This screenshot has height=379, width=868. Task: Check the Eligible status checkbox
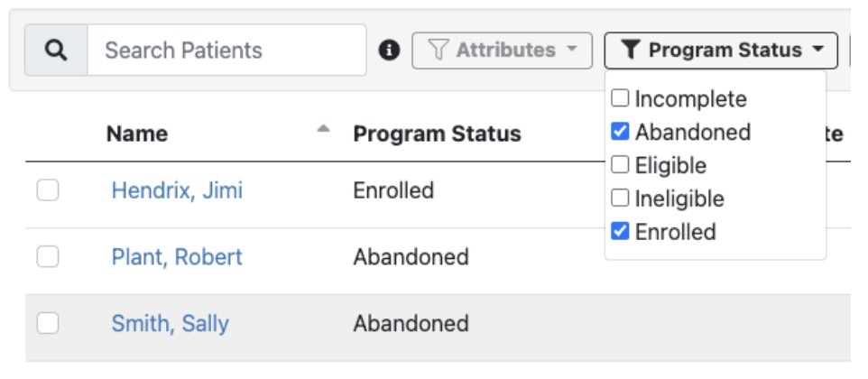(620, 165)
